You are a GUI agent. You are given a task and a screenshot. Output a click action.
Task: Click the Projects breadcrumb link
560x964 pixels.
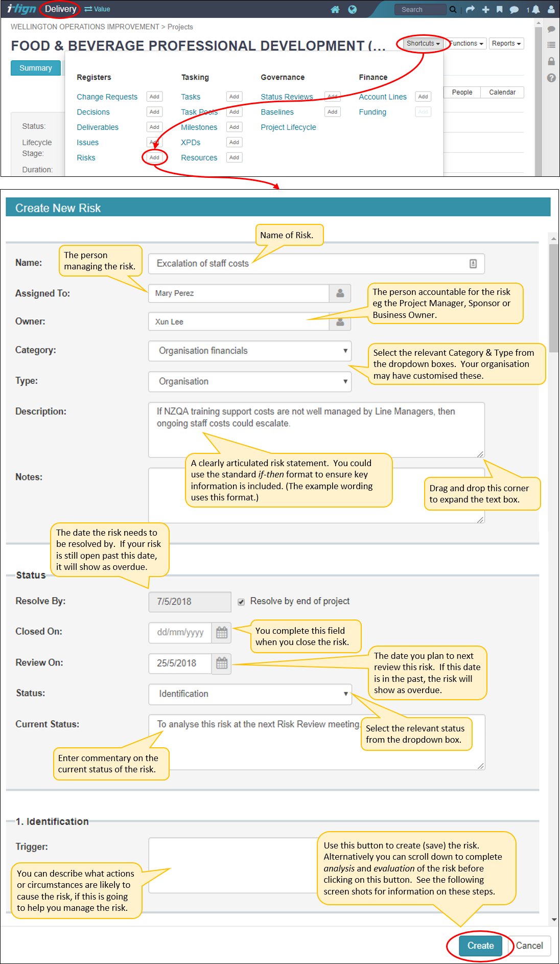180,27
